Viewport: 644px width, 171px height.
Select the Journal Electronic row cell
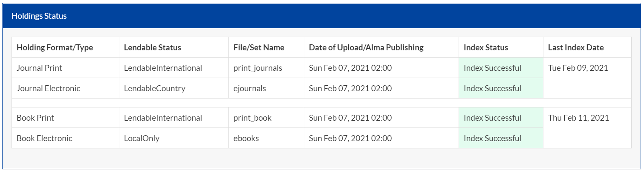[x=48, y=88]
